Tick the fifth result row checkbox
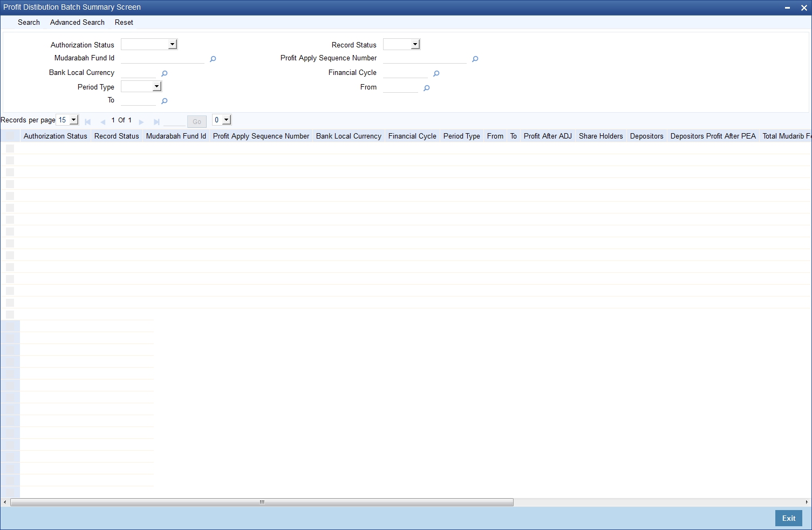The height and width of the screenshot is (530, 812). [x=10, y=196]
